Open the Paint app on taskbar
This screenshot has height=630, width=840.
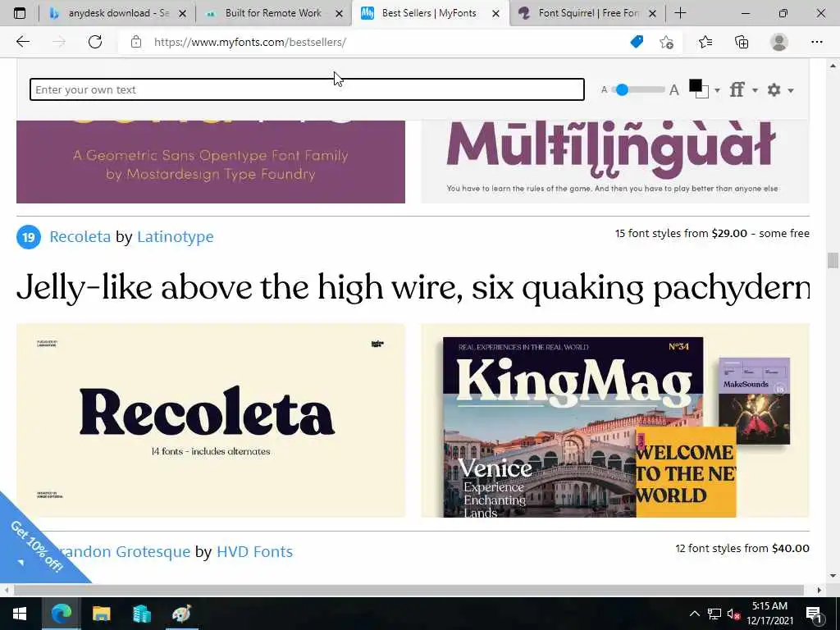[x=181, y=614]
